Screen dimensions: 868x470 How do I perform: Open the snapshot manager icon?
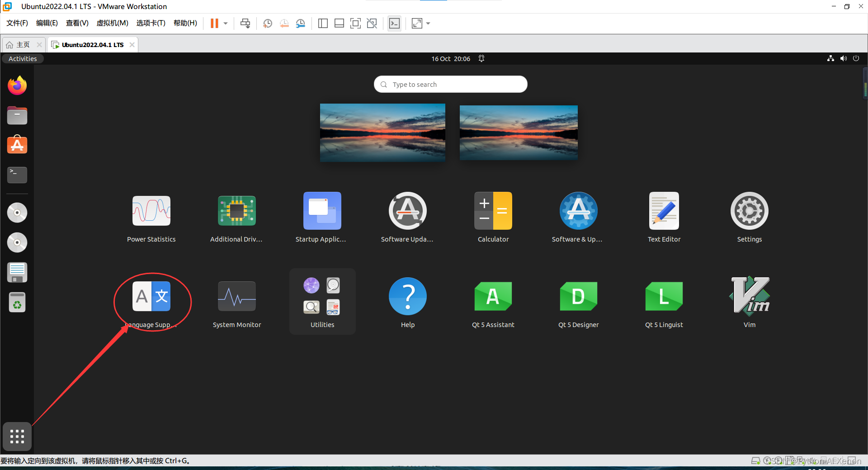pos(301,23)
